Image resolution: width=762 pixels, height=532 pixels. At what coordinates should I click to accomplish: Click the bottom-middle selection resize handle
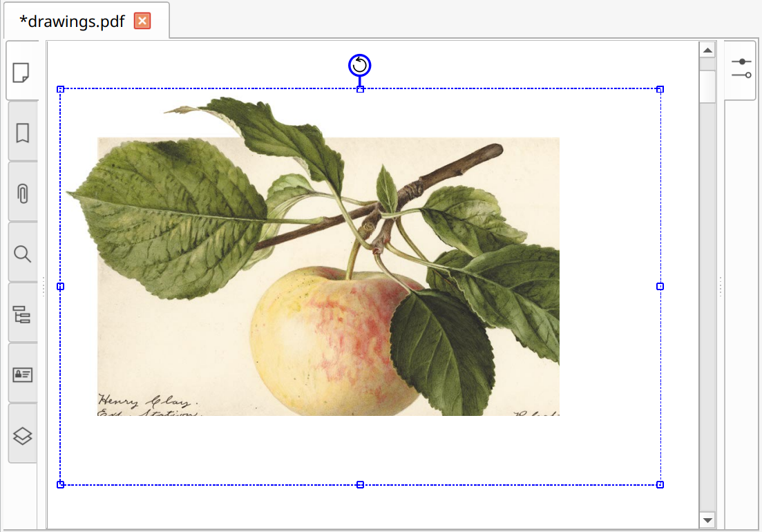coord(360,484)
